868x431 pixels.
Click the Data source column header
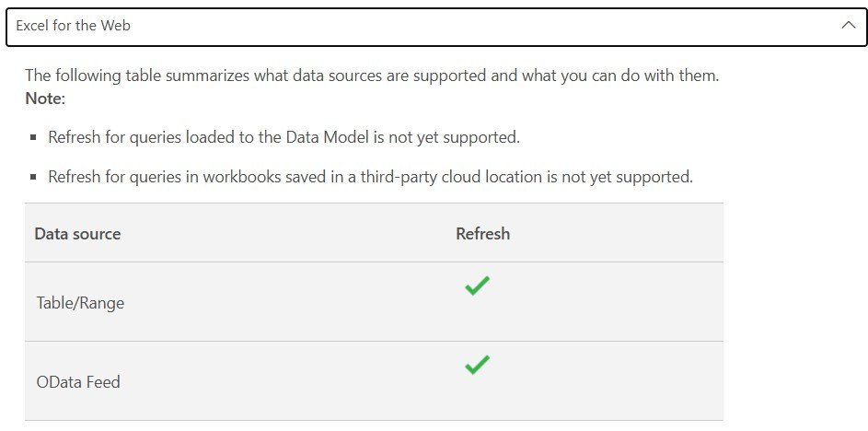tap(77, 234)
